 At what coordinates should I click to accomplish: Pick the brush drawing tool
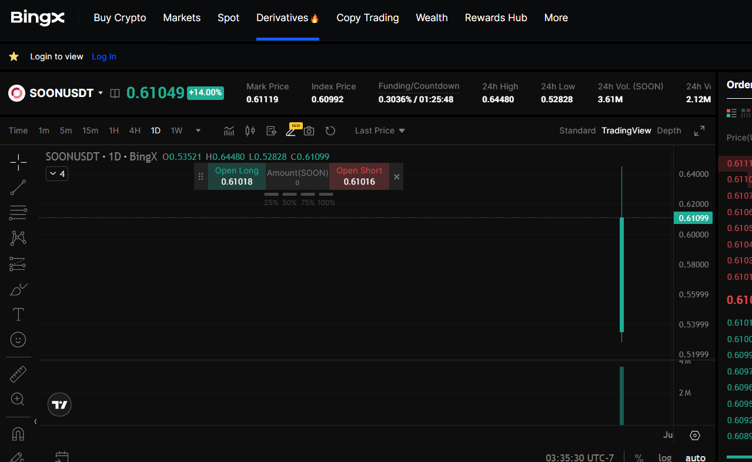point(18,290)
